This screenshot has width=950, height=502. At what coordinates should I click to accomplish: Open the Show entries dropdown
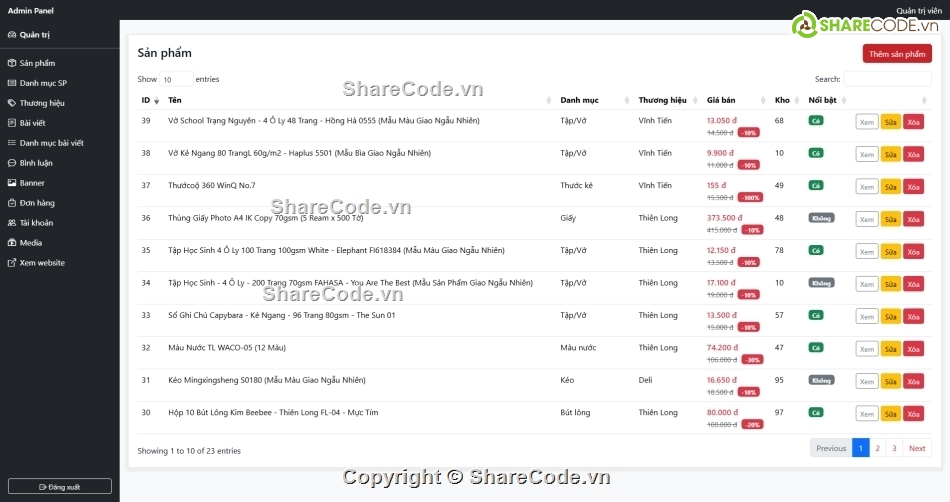coord(176,79)
